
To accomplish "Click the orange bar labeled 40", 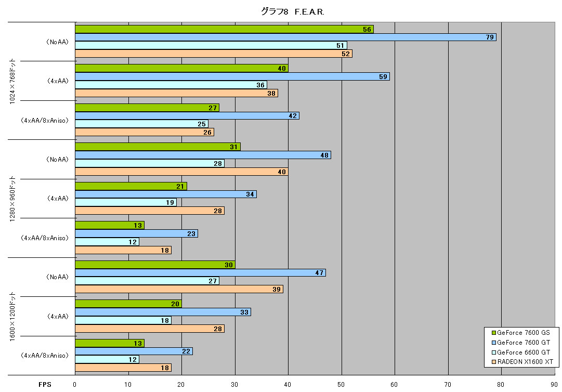I will click(182, 172).
